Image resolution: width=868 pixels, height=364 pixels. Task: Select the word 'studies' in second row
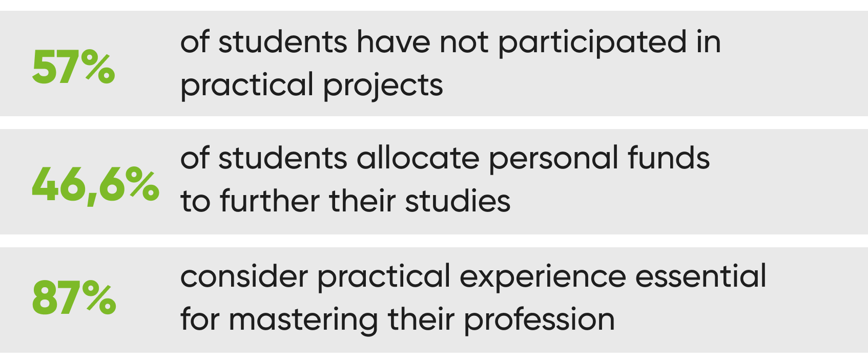click(458, 201)
